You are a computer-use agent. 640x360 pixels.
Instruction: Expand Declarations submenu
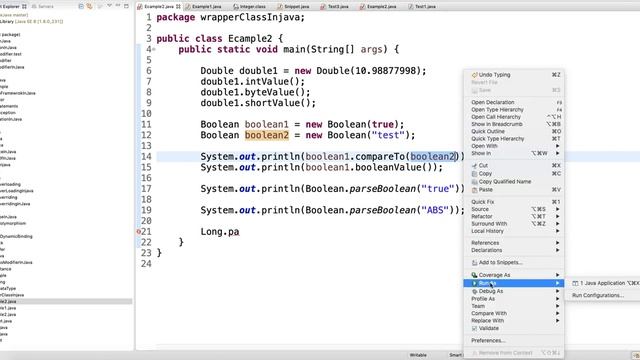tap(514, 250)
